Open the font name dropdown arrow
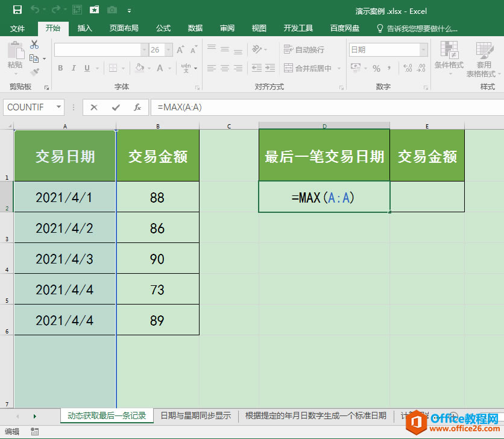Image resolution: width=504 pixels, height=439 pixels. click(144, 50)
